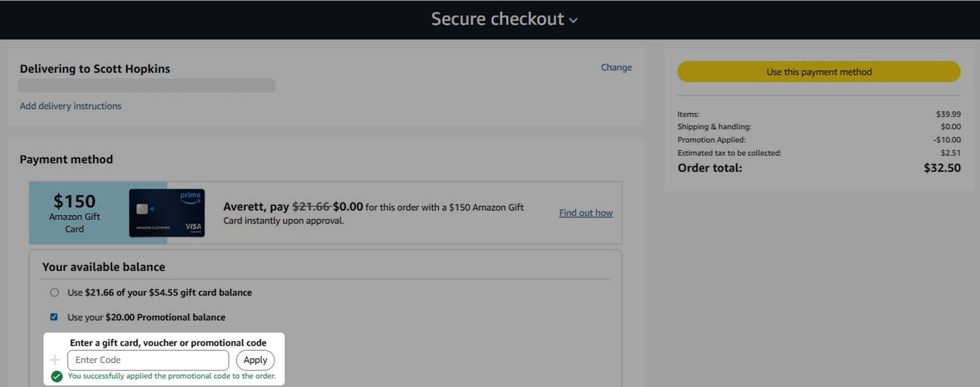Viewport: 980px width, 387px height.
Task: Uncheck the $20.00 Promotional balance checkbox
Action: click(54, 317)
